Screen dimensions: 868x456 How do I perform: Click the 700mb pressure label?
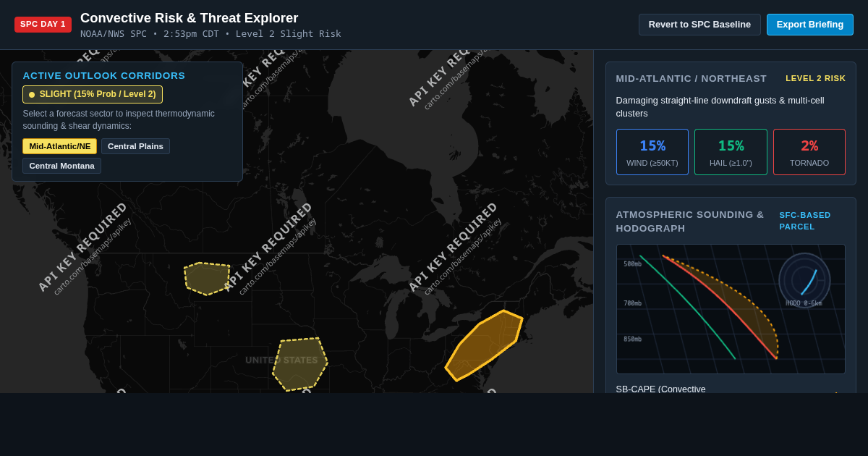(x=632, y=303)
